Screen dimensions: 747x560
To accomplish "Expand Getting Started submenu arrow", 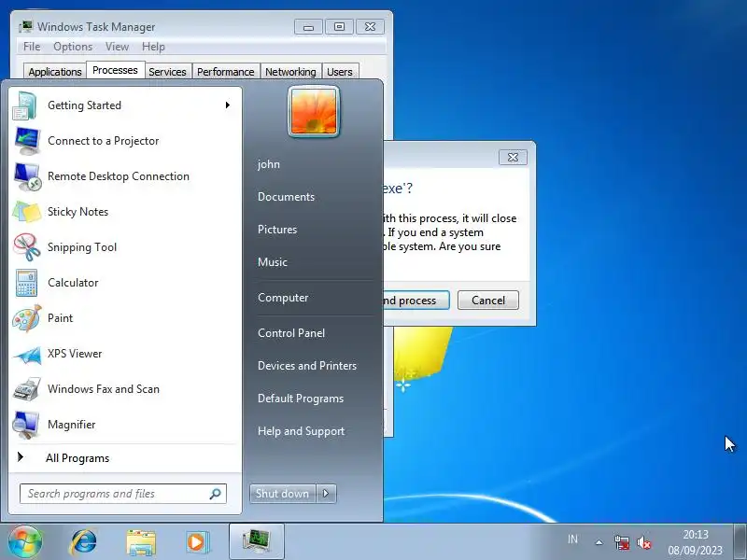I will coord(228,105).
